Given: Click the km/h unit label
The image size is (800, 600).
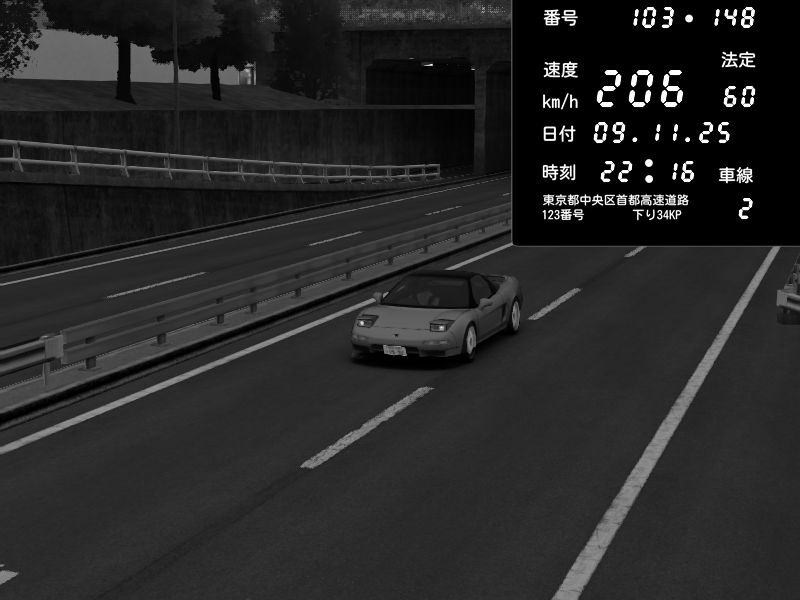Looking at the screenshot, I should pyautogui.click(x=560, y=101).
